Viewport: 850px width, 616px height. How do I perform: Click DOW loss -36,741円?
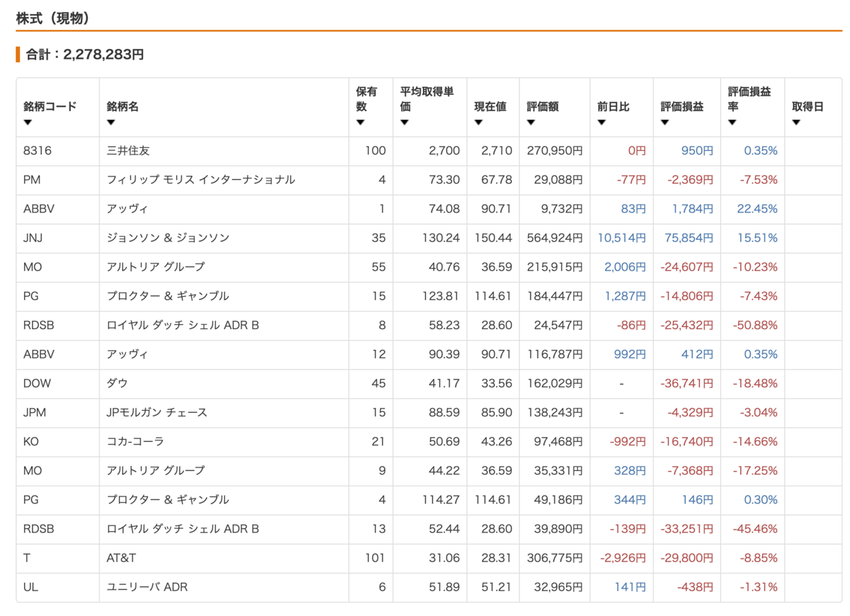(x=687, y=383)
